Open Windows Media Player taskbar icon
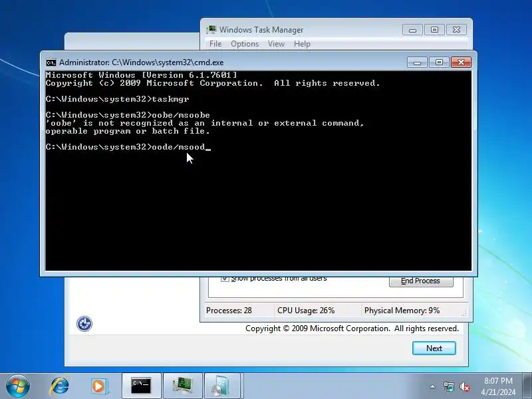Screen dimensions: 532x399 point(99,386)
